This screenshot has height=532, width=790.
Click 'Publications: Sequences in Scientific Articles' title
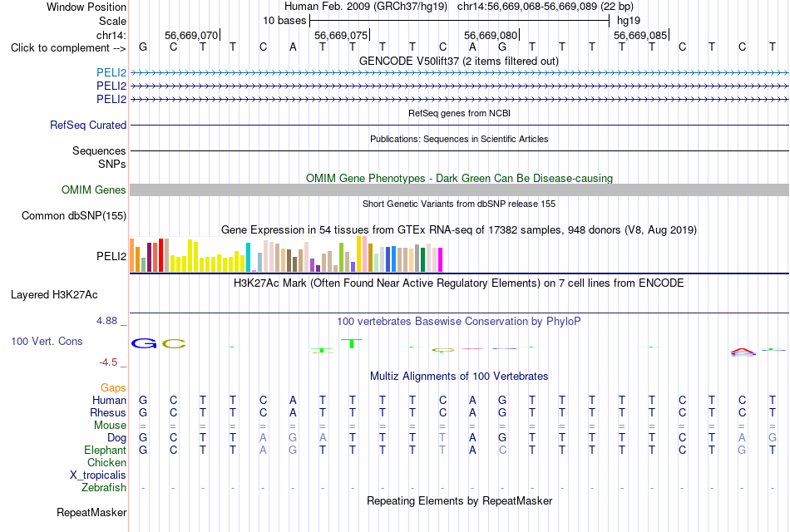(x=459, y=139)
